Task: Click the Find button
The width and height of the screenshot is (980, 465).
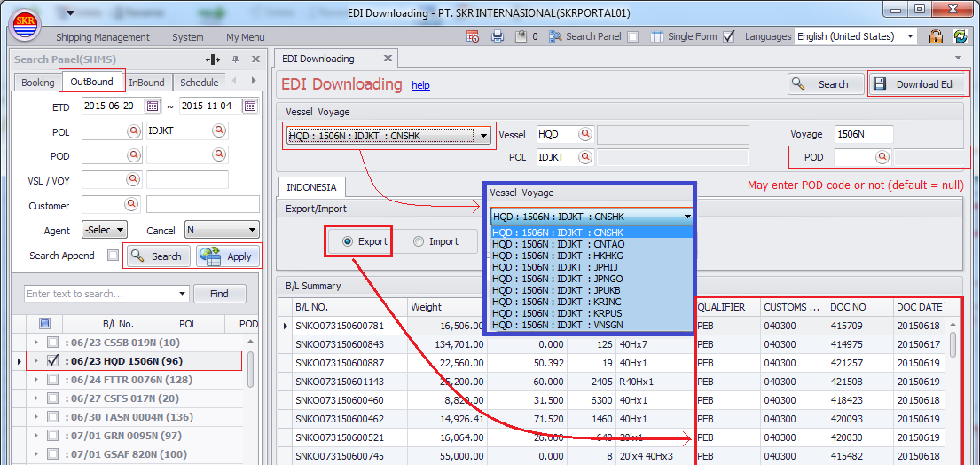Action: click(x=219, y=294)
